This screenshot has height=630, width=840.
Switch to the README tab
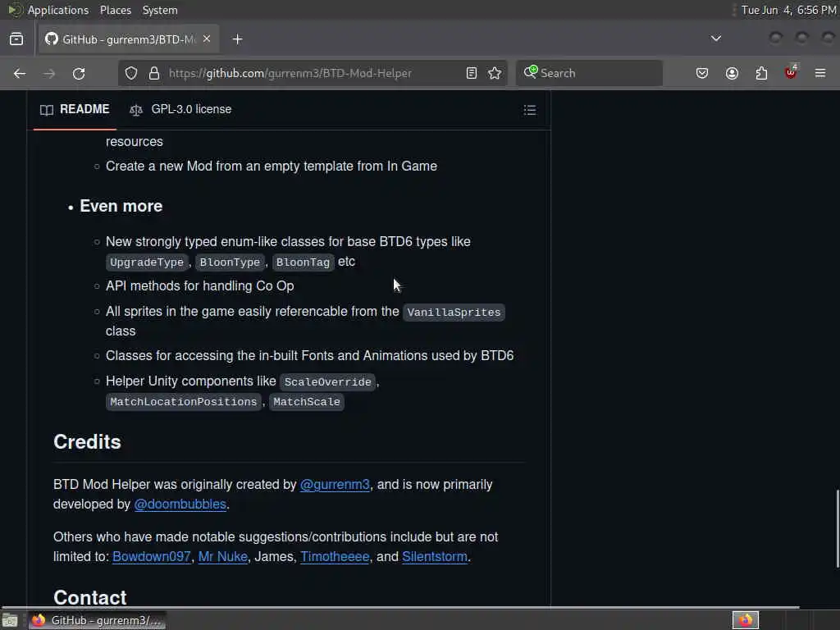pyautogui.click(x=75, y=109)
